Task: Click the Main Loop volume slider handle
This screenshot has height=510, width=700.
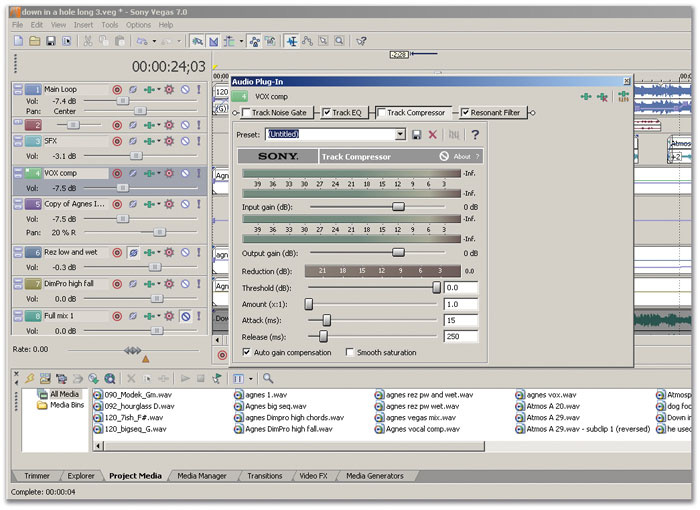Action: (x=122, y=101)
